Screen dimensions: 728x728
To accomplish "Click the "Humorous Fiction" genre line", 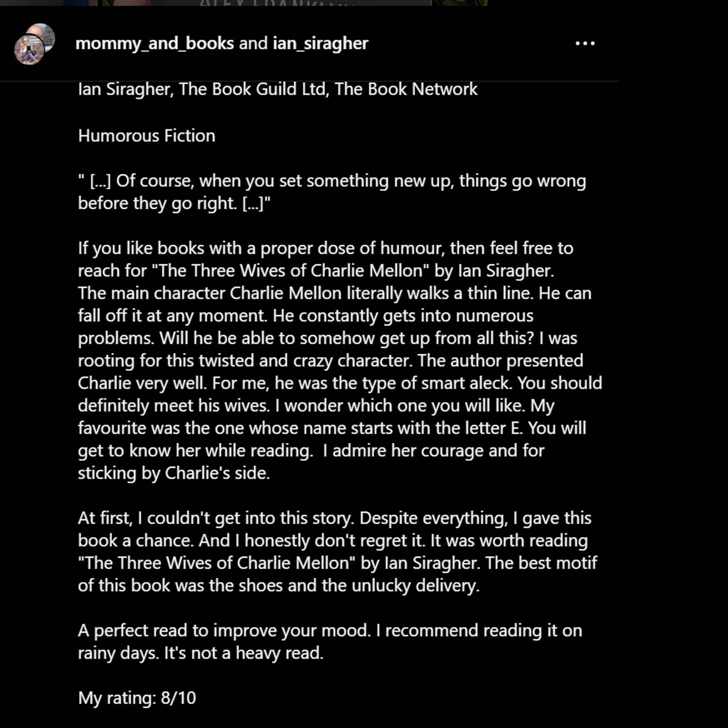I will (x=147, y=136).
